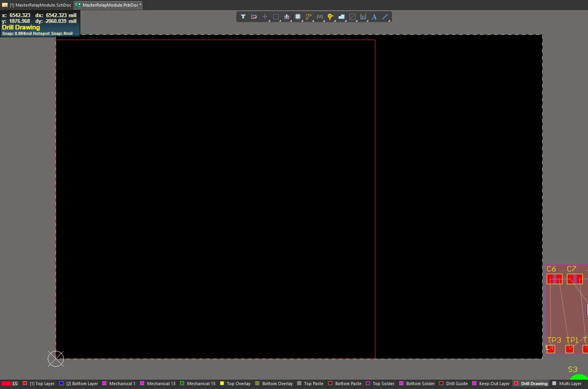Switch to the [2] Bottom Layer tab
Screen dimensions: 588x389
[79, 383]
